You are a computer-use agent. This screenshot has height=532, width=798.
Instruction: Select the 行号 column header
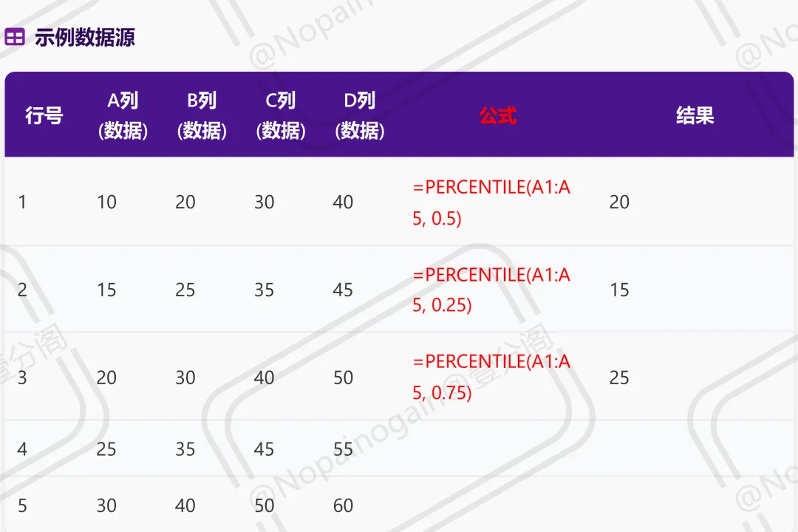tap(44, 115)
